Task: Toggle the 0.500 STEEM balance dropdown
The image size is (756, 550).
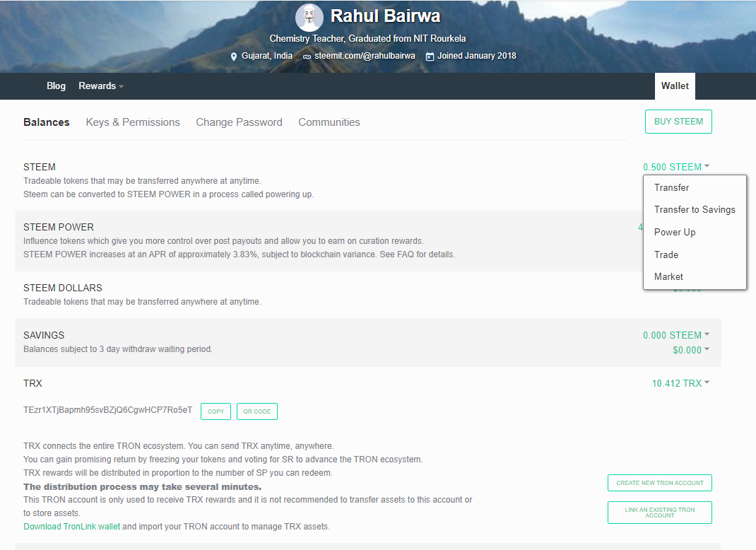Action: (x=676, y=167)
